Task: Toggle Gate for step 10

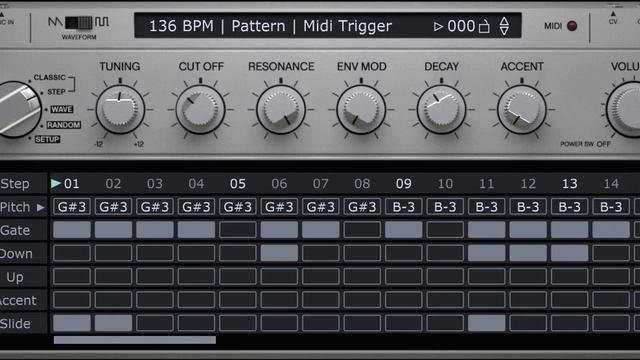Action: click(445, 230)
